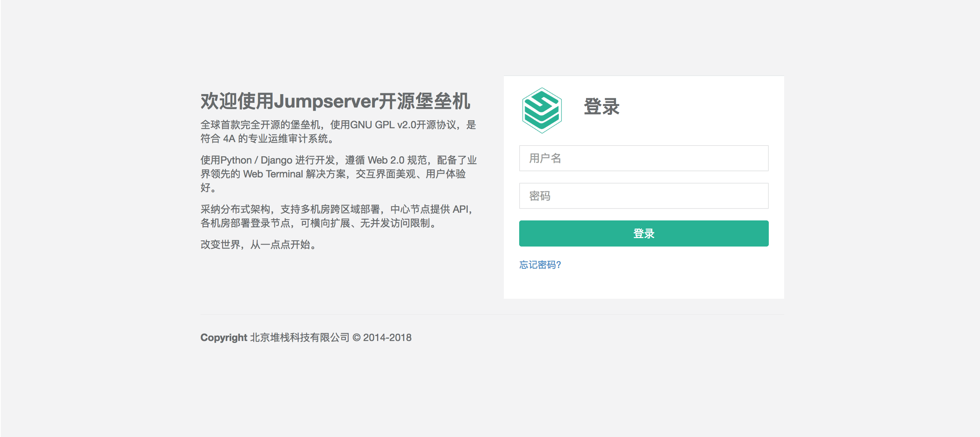Click the word Jumpserver in the heading

(326, 101)
